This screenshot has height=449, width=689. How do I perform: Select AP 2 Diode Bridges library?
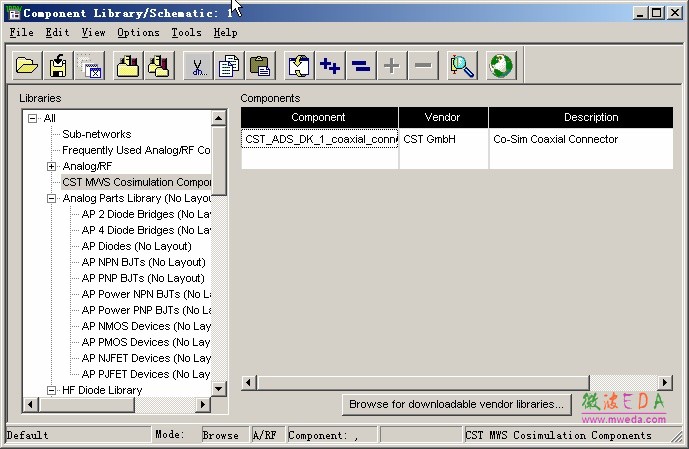[146, 214]
